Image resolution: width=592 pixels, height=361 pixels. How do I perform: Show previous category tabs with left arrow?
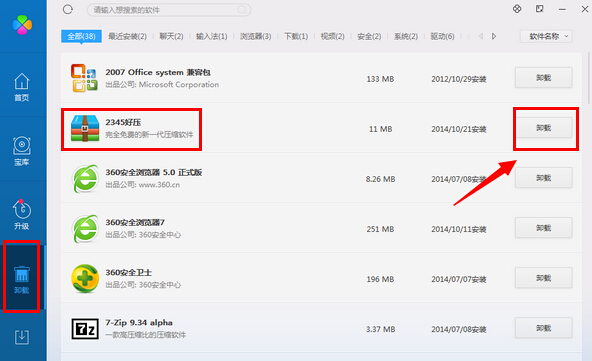[481, 36]
